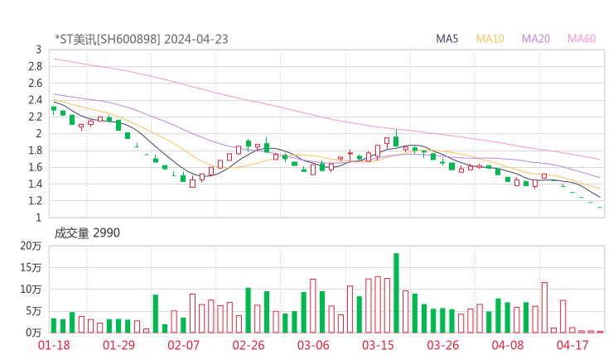Screen dimensions: 613x364
Task: Click the 04-17 date axis label
Action: click(x=572, y=345)
